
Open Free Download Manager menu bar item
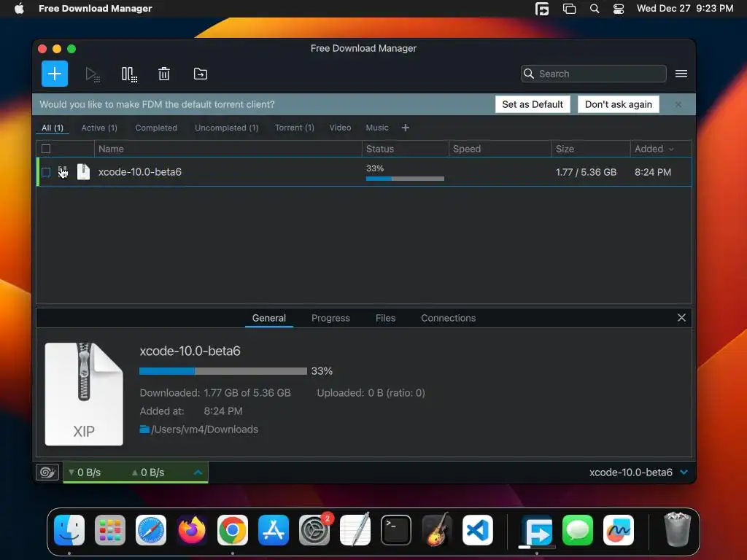(96, 8)
